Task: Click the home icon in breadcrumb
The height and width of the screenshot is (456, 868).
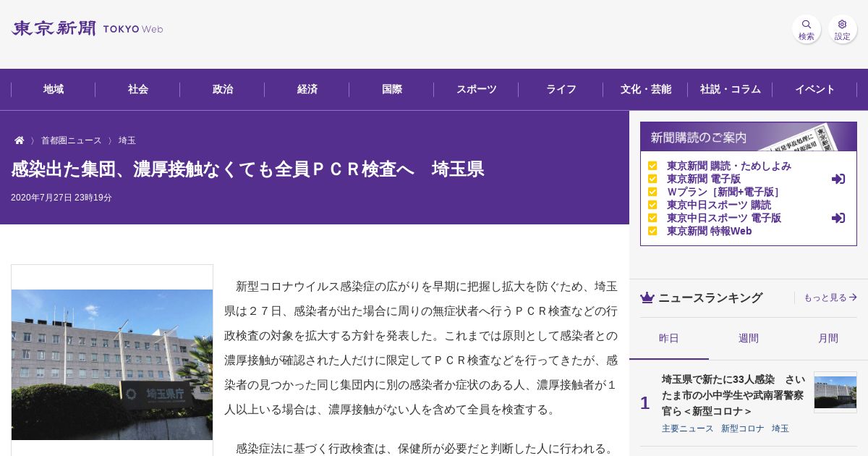Action: (x=20, y=140)
